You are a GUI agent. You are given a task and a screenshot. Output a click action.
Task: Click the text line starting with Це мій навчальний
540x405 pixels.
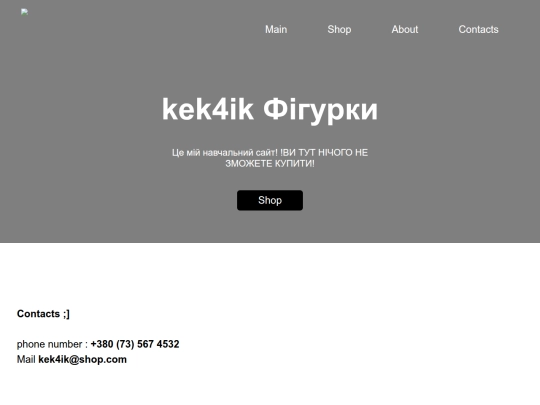(270, 153)
